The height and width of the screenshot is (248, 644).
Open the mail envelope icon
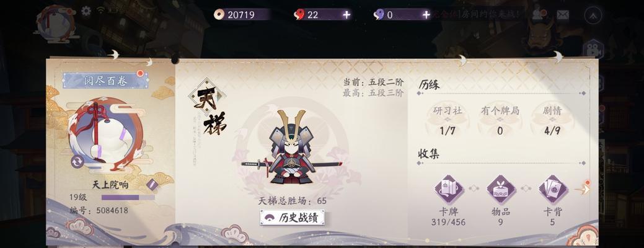pos(563,15)
